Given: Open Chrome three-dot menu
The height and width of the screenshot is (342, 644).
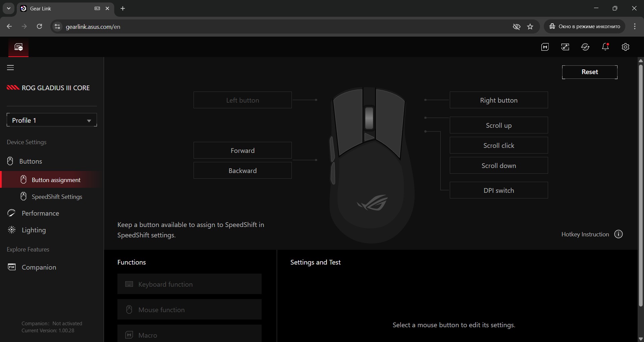Looking at the screenshot, I should click(635, 26).
